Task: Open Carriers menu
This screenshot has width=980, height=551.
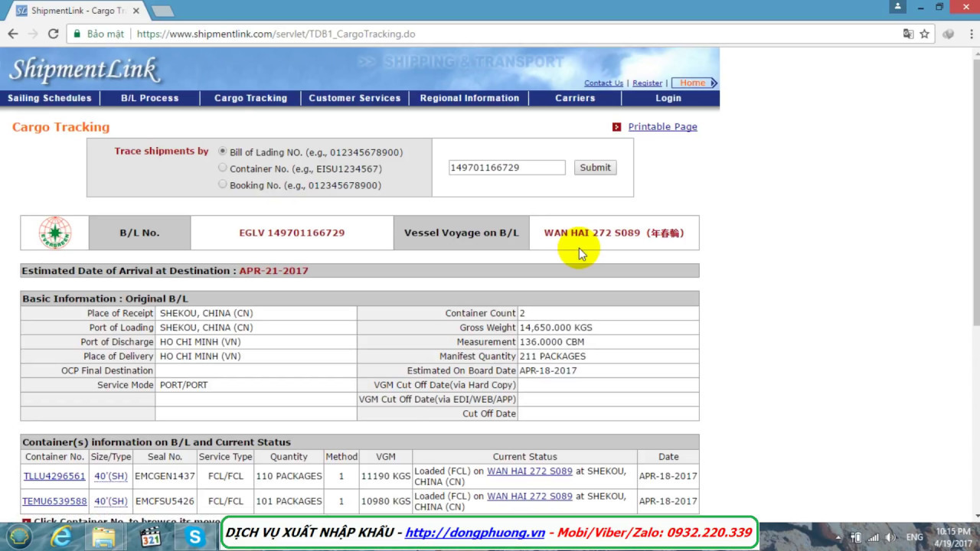Action: [575, 98]
